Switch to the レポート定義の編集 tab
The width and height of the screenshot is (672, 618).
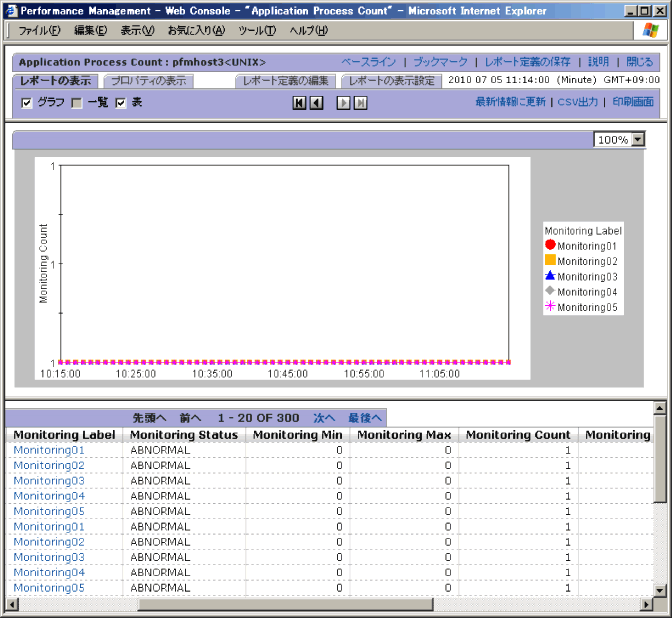pyautogui.click(x=287, y=80)
